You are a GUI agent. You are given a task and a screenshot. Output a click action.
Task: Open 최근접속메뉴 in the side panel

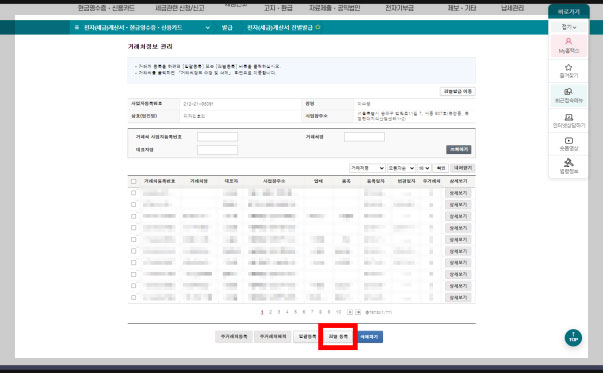pyautogui.click(x=568, y=95)
